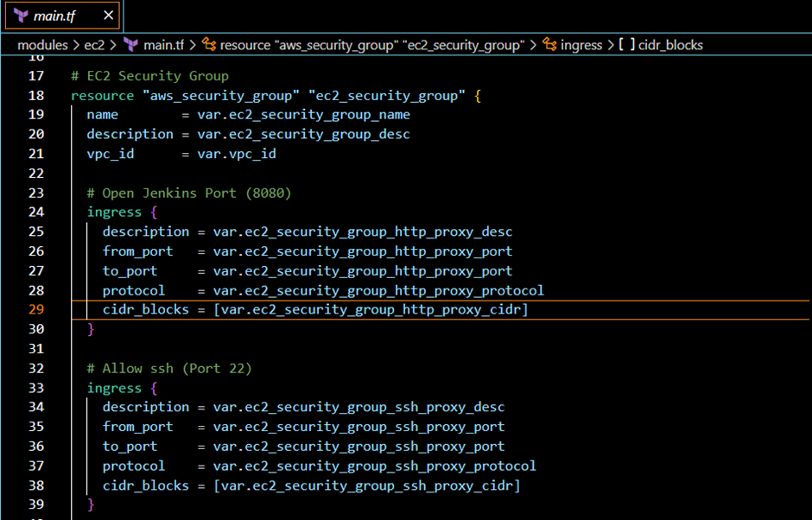812x520 pixels.
Task: Click the "ingress" keyword on line 24
Action: point(114,212)
